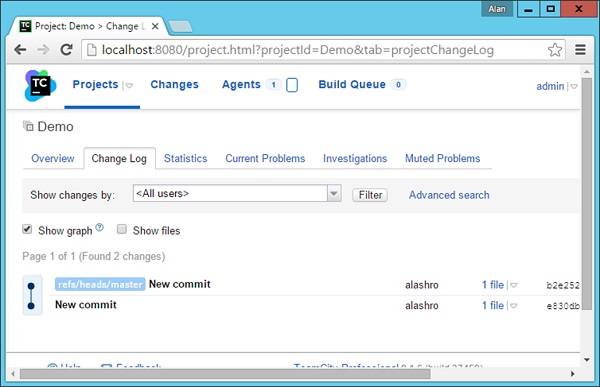600x387 pixels.
Task: Click the Page 1 of 1 results text
Action: pyautogui.click(x=94, y=256)
